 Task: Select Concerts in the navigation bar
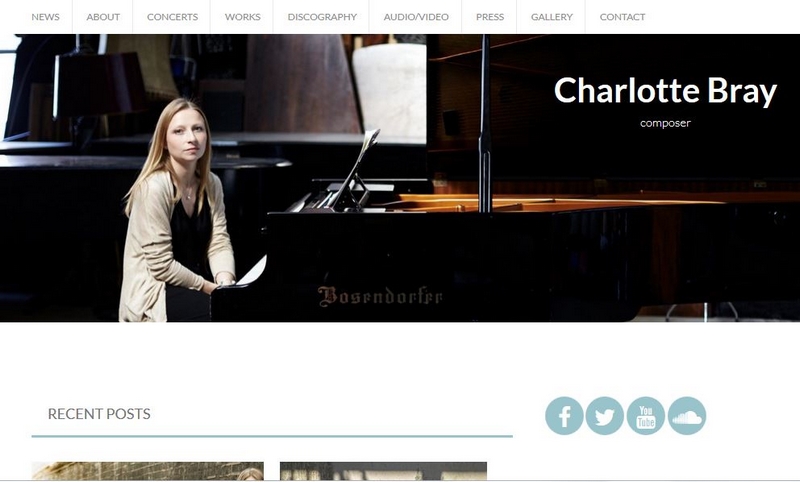click(x=172, y=17)
